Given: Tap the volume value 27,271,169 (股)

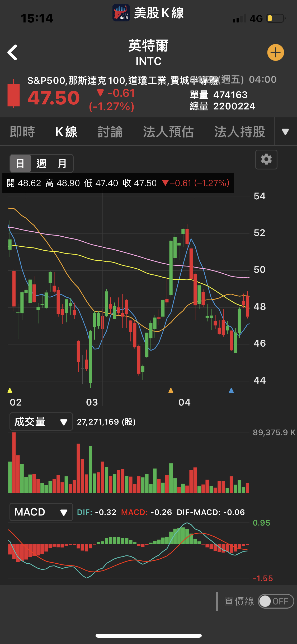Looking at the screenshot, I should click(106, 422).
